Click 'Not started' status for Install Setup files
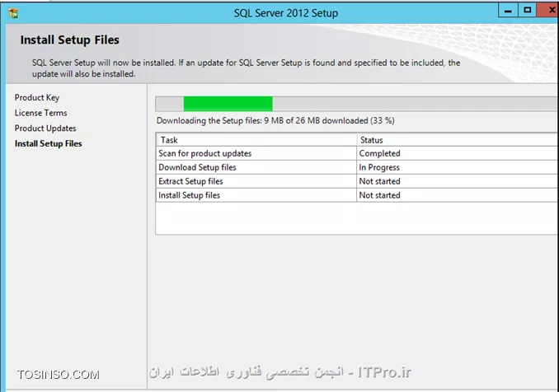The height and width of the screenshot is (392, 559). pos(458,195)
